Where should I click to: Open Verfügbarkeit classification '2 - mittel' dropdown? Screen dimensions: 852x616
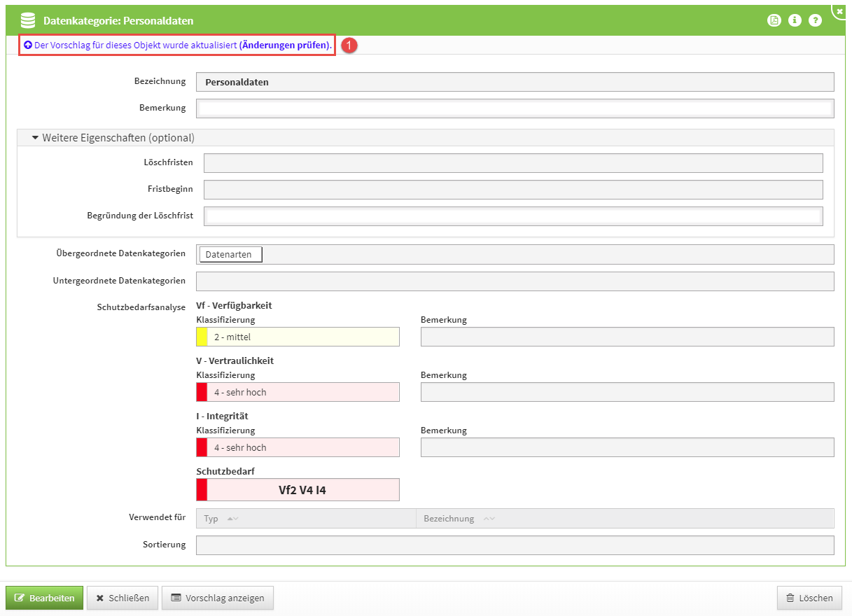(x=302, y=337)
